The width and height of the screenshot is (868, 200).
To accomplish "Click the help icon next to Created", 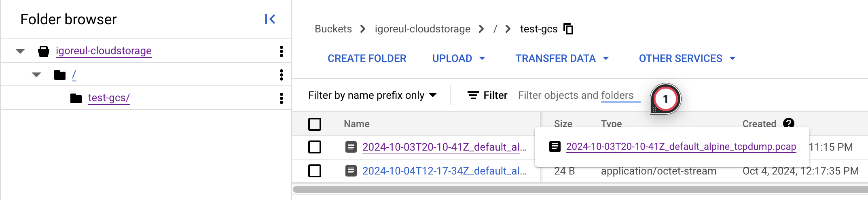I will pos(788,123).
